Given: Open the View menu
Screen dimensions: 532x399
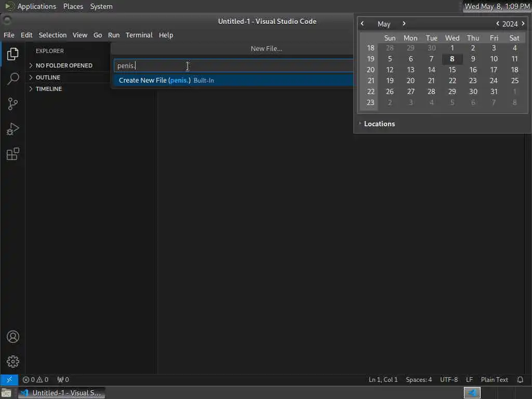Looking at the screenshot, I should (79, 35).
